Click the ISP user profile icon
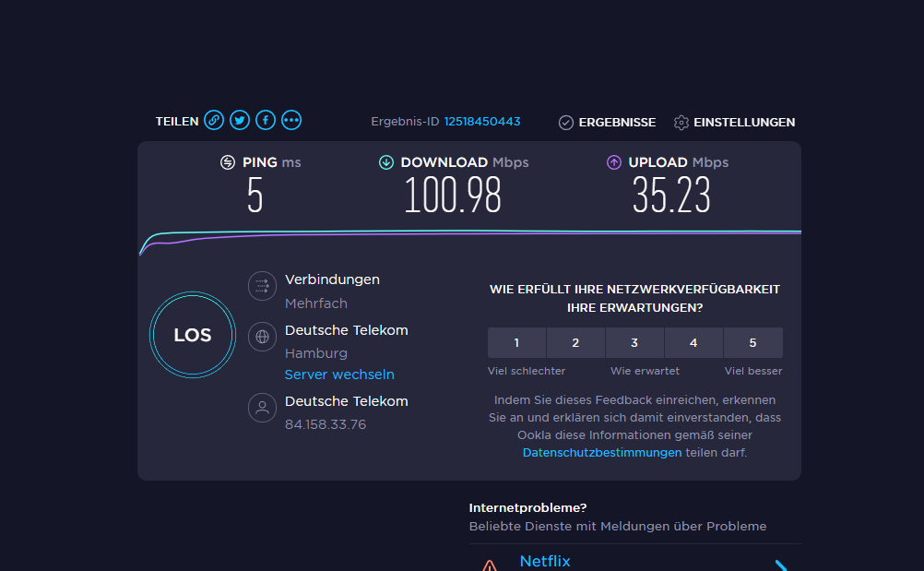924x571 pixels. (x=262, y=408)
